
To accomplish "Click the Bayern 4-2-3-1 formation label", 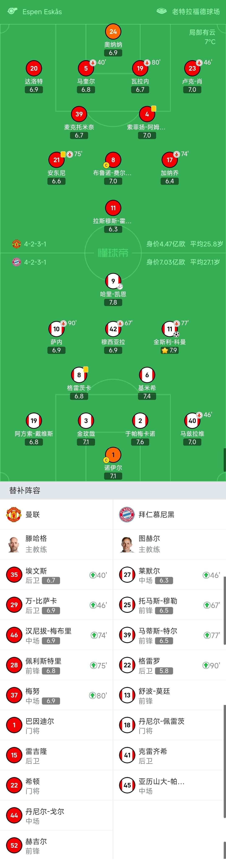I will click(x=35, y=262).
